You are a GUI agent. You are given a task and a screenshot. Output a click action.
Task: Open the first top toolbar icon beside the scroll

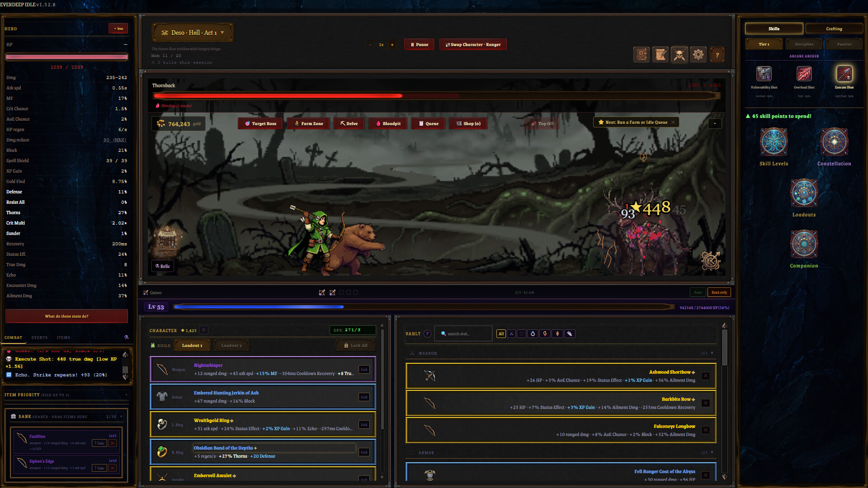[641, 55]
